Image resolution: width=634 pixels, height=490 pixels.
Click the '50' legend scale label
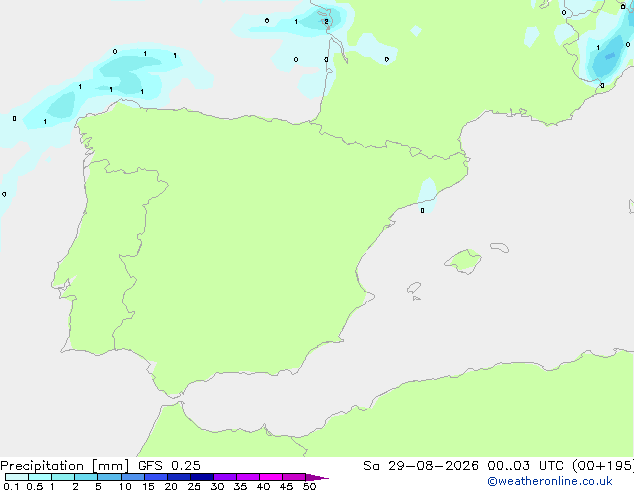309,486
